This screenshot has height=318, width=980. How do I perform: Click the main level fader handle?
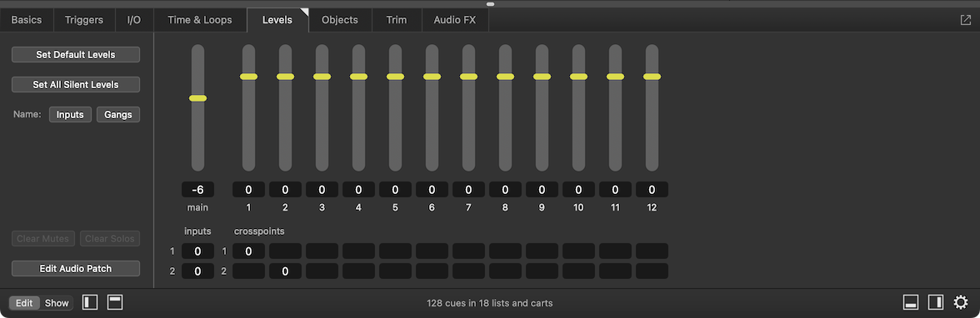(x=197, y=98)
